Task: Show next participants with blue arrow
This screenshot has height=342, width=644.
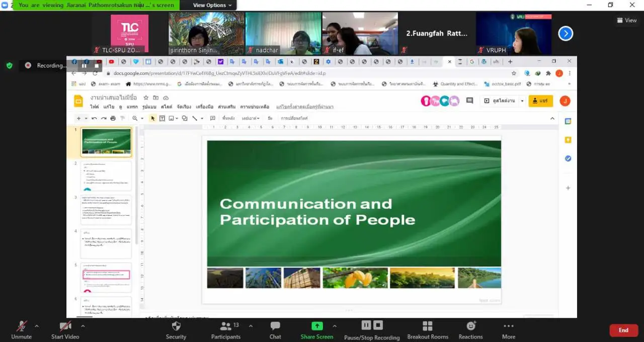Action: click(566, 34)
